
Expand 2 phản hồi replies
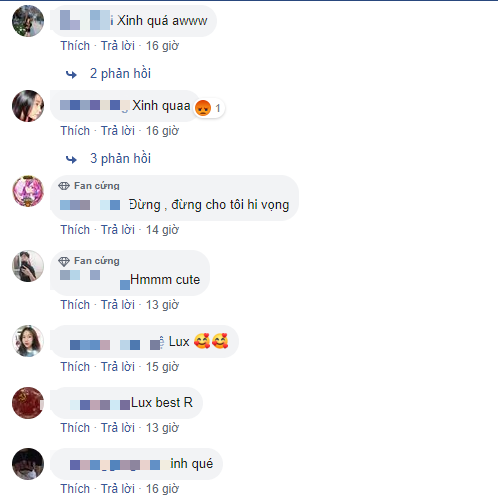coord(120,74)
